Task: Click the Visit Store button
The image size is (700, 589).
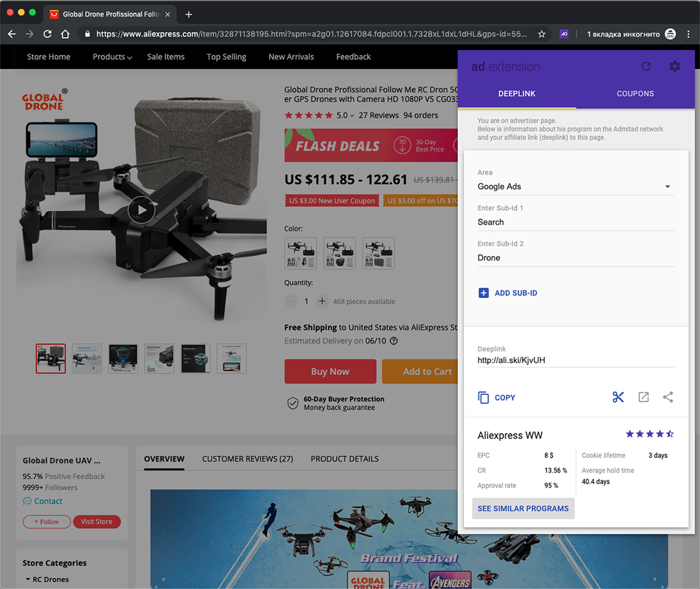Action: (x=97, y=522)
